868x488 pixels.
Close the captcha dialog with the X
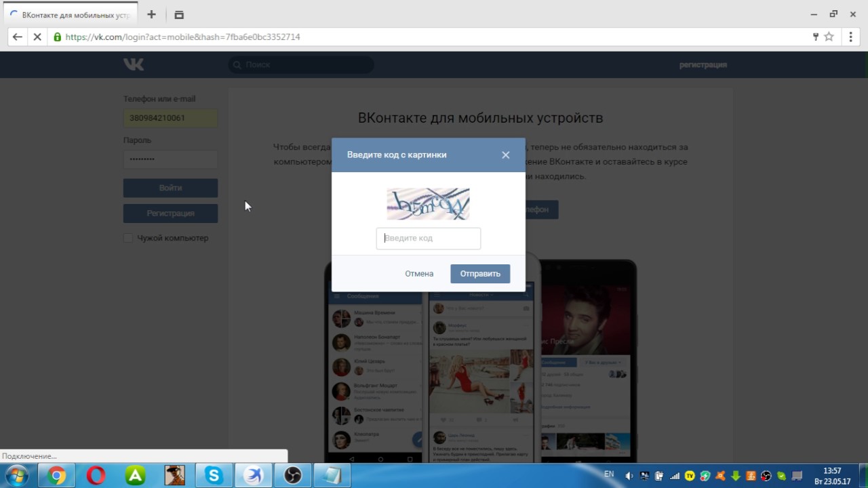505,155
